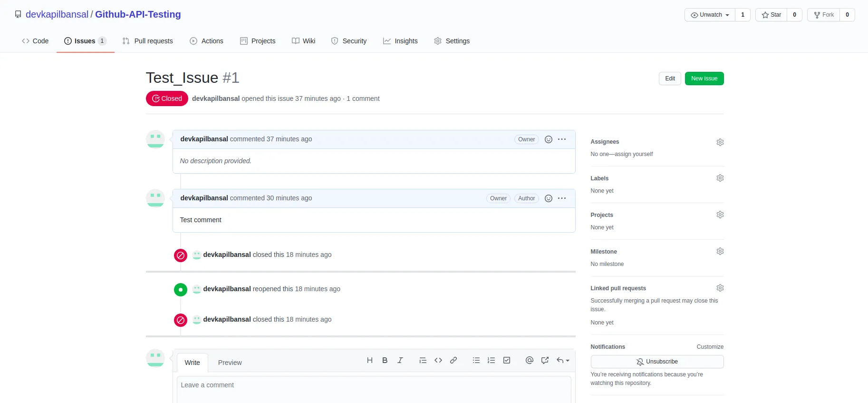This screenshot has height=403, width=868.
Task: Insert a code snippet icon
Action: point(438,361)
